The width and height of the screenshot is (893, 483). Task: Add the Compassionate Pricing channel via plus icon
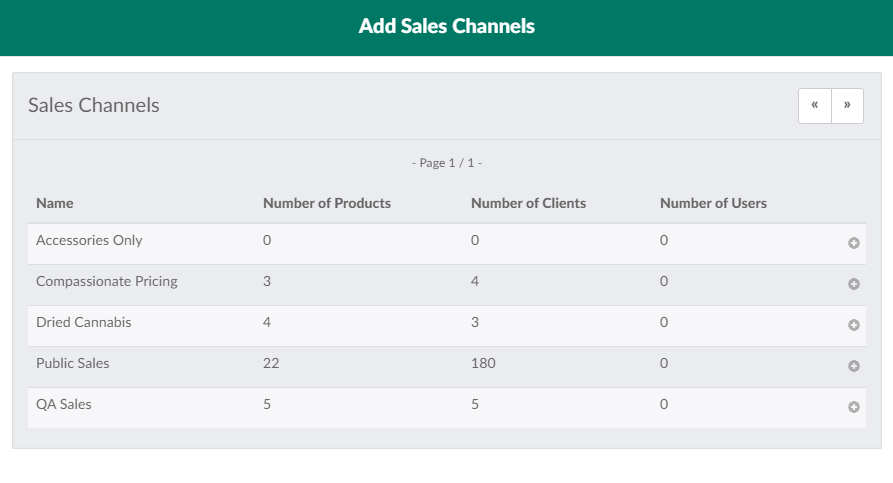(x=854, y=284)
